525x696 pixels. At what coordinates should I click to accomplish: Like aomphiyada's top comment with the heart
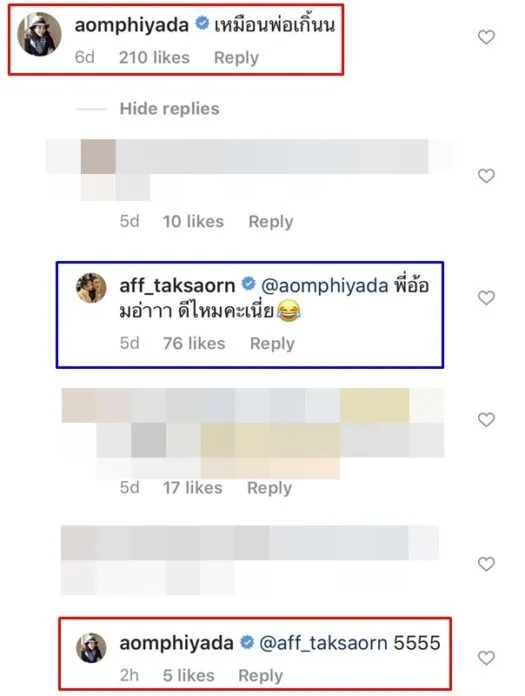click(486, 37)
